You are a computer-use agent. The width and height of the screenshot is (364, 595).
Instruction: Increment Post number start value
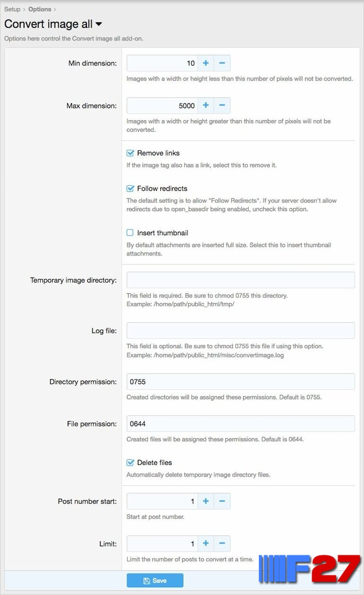(206, 501)
